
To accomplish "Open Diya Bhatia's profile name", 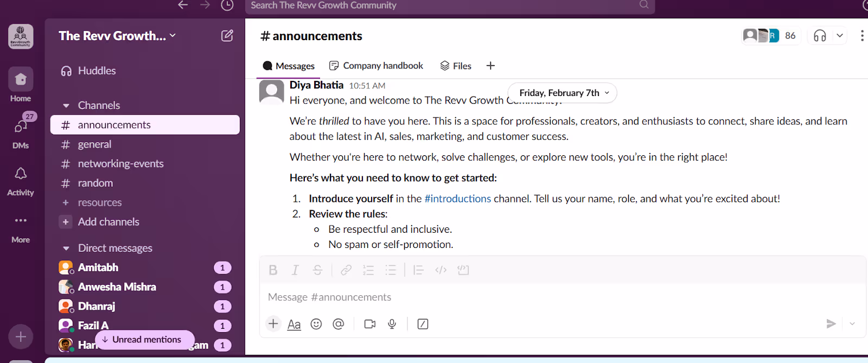I will [316, 85].
